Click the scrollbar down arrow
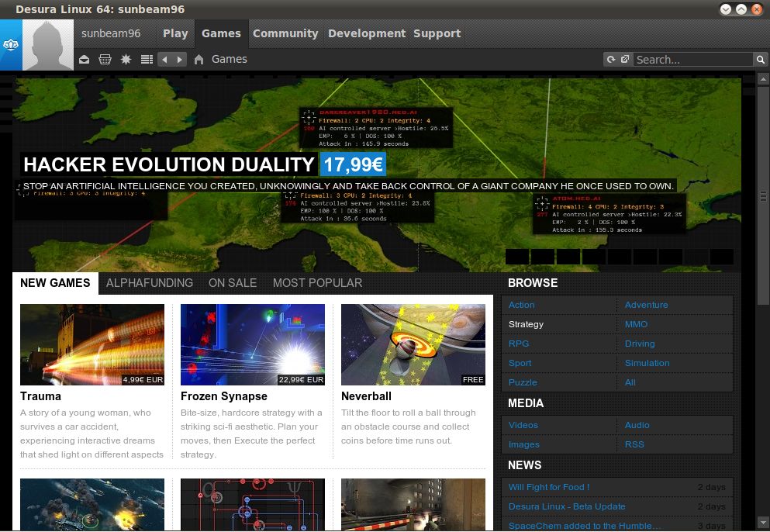This screenshot has width=770, height=532. pos(763,522)
